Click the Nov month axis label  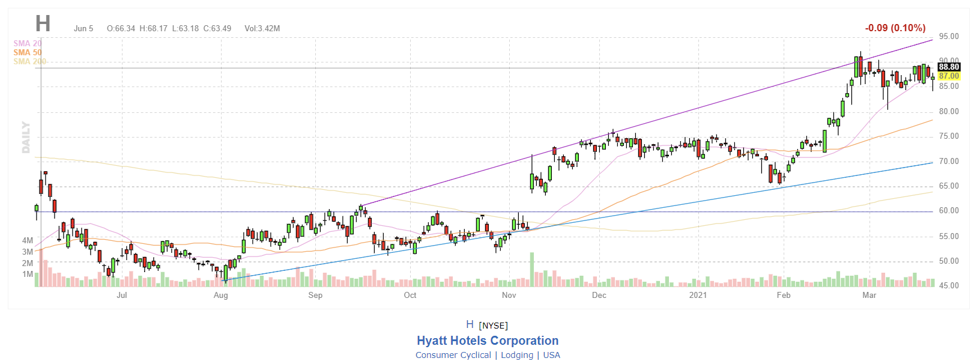pyautogui.click(x=509, y=295)
